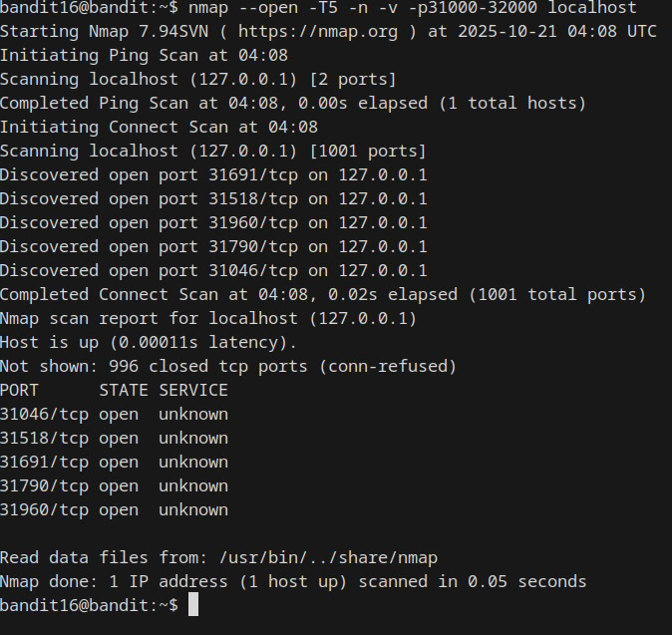The image size is (672, 635).
Task: Click the "31518/tcp open unknown" table row
Action: click(x=114, y=438)
